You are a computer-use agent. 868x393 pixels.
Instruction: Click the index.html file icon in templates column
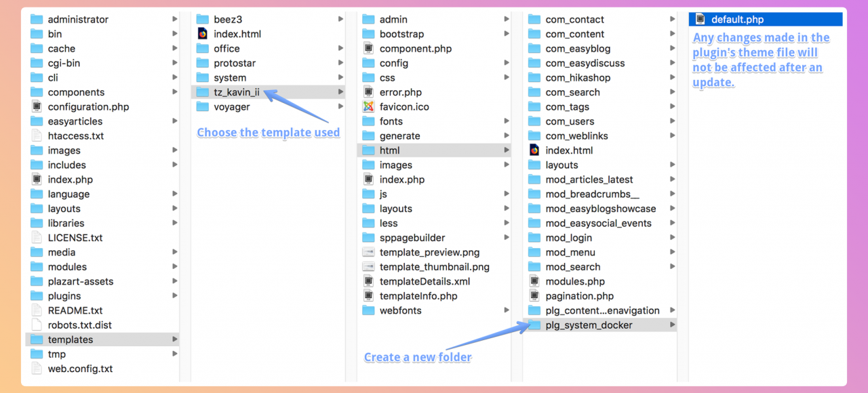202,34
